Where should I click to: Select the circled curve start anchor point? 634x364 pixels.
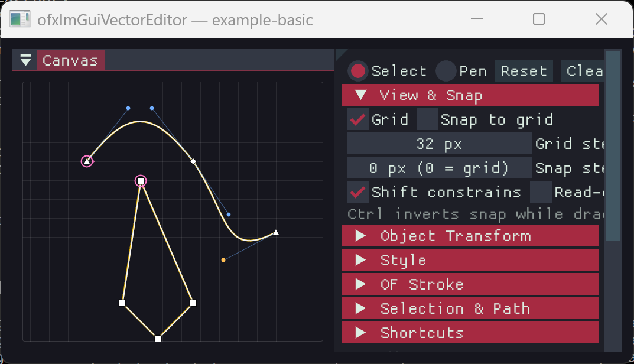pos(87,161)
